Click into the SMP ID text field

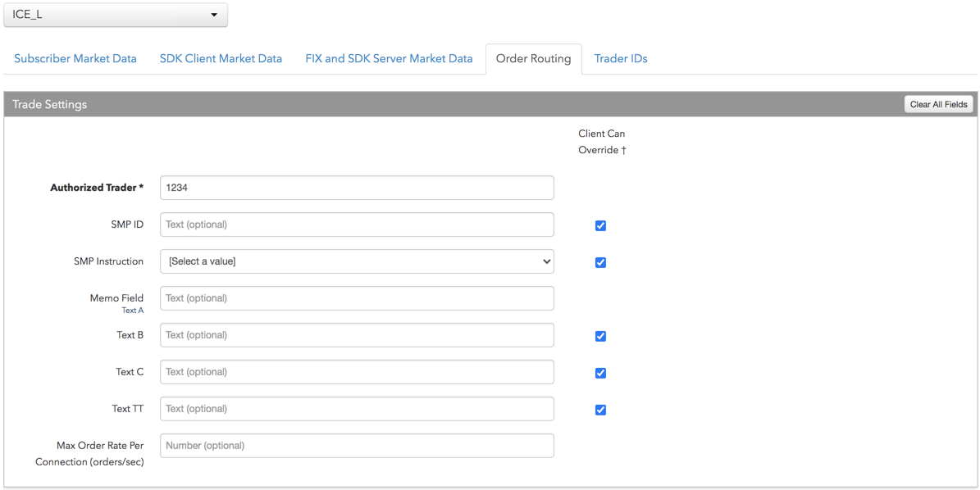357,225
